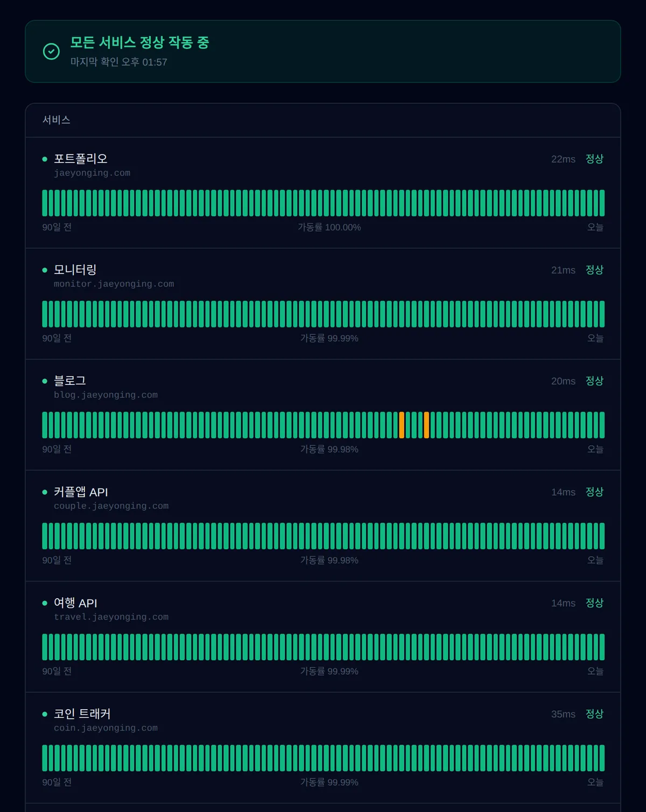Open the coin.jaeyonging.com address
Viewport: 646px width, 812px height.
tap(106, 727)
